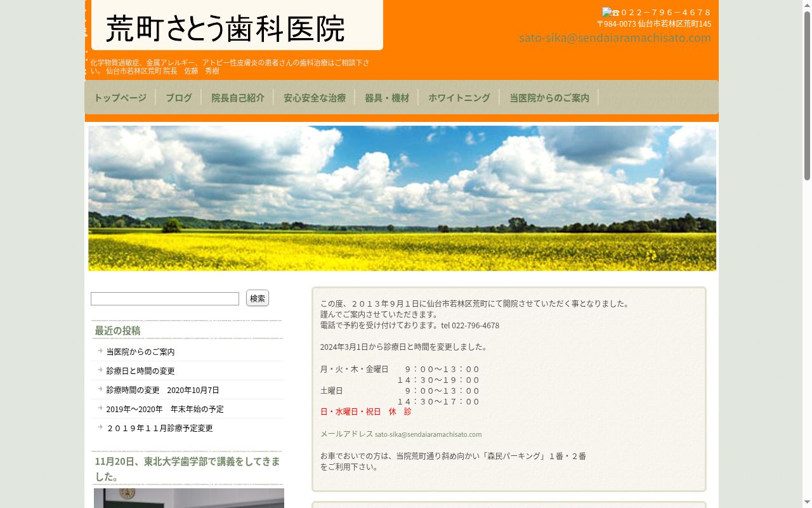The height and width of the screenshot is (508, 812).
Task: Open post 診療時間の変更 2020年10月7日
Action: coord(162,390)
